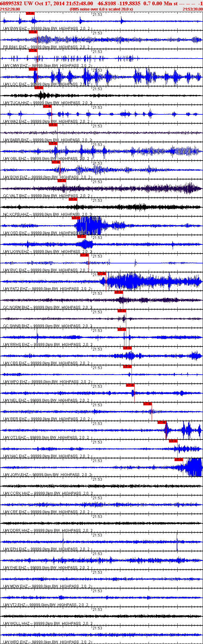Select the UW PAT2 EHZ station label

[x=47, y=289]
